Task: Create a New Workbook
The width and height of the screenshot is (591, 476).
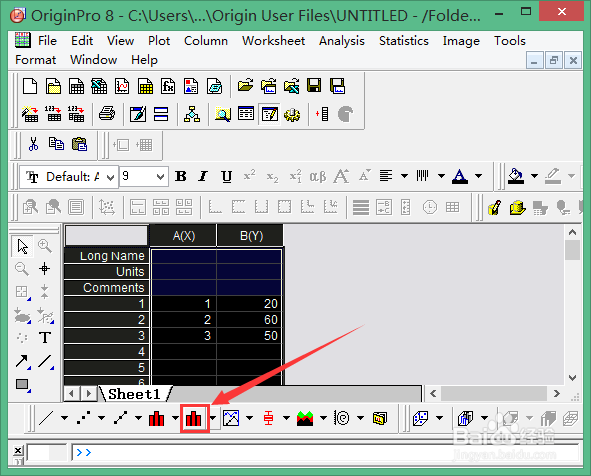Action: pos(76,86)
